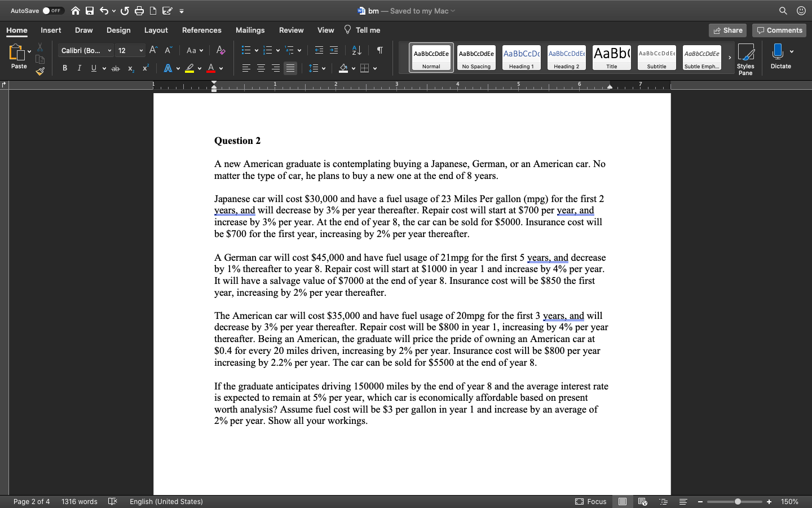Click the Sort icon
812x508 pixels.
[356, 50]
